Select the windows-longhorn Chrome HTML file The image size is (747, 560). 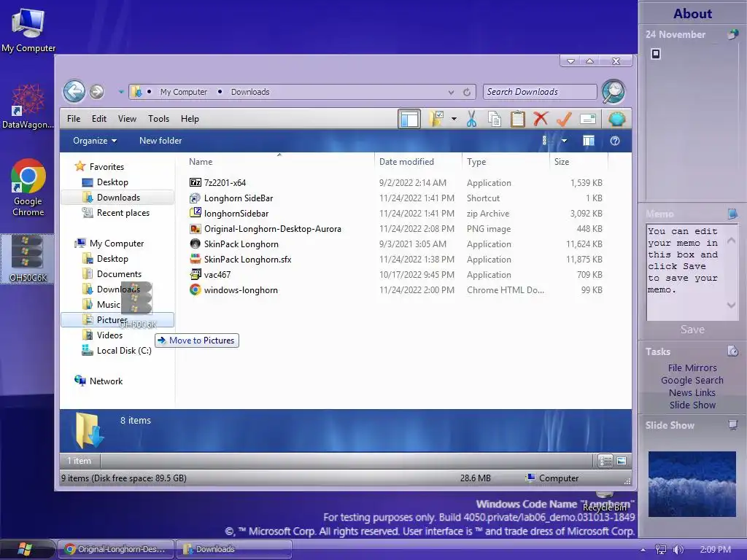pyautogui.click(x=241, y=290)
